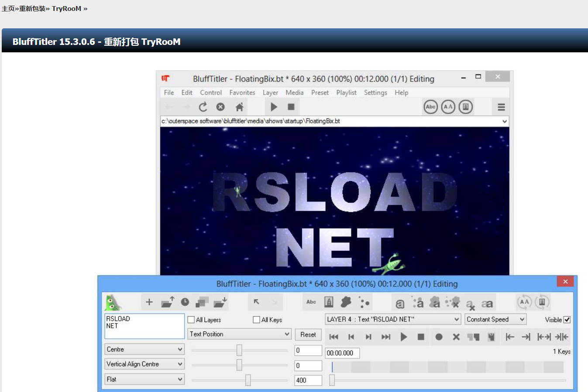Open the Settings menu
The height and width of the screenshot is (392, 588).
[x=375, y=92]
